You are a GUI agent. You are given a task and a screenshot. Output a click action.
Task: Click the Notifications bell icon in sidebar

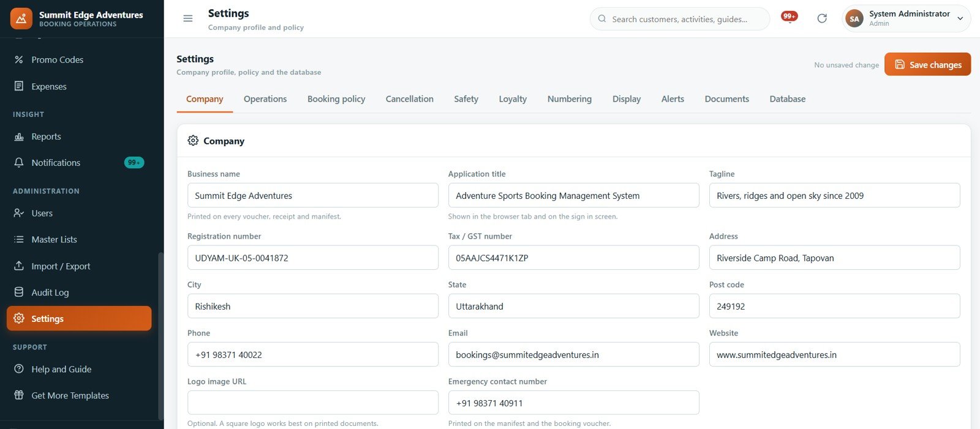coord(19,162)
